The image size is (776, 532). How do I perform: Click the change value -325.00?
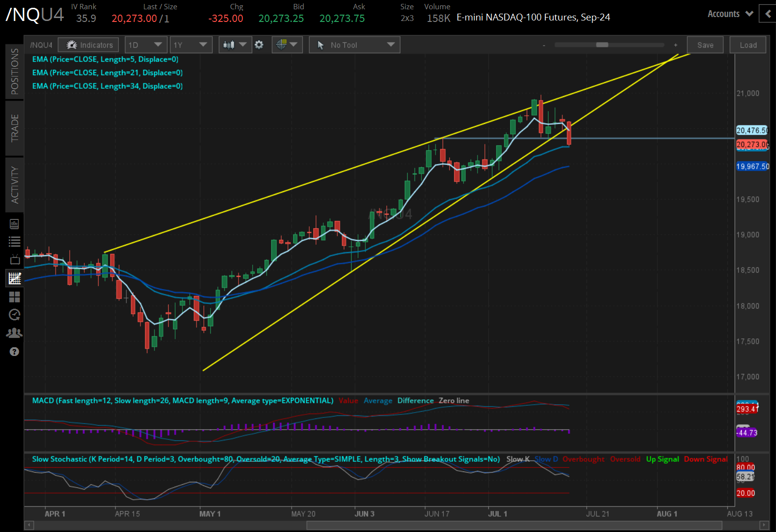point(226,19)
